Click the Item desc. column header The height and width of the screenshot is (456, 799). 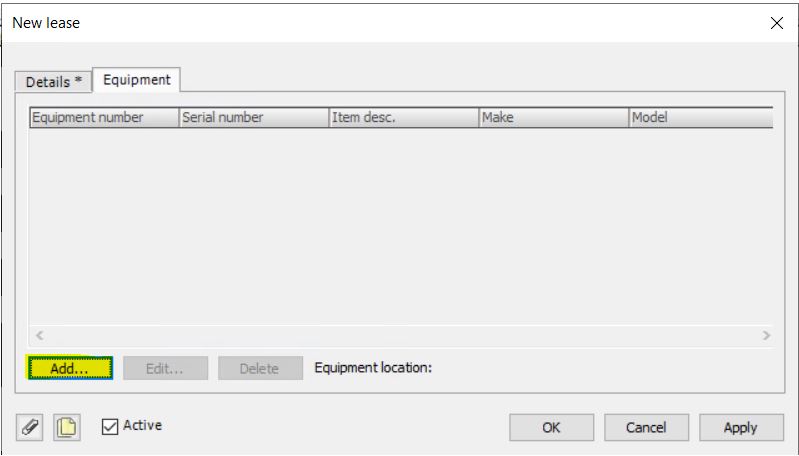[404, 117]
